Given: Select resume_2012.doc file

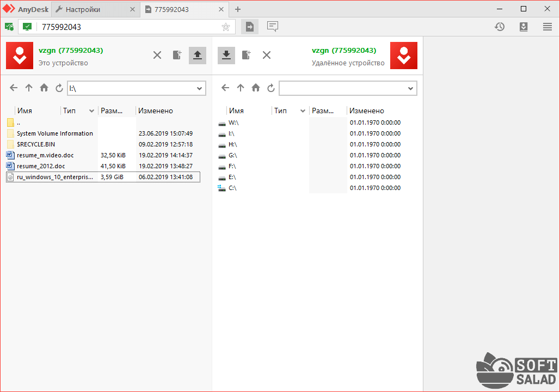Looking at the screenshot, I should pyautogui.click(x=41, y=166).
